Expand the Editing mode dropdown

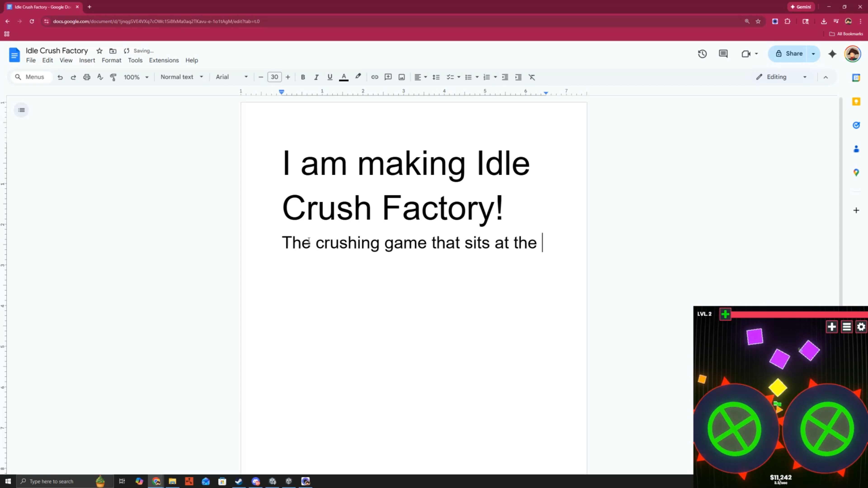(x=781, y=77)
